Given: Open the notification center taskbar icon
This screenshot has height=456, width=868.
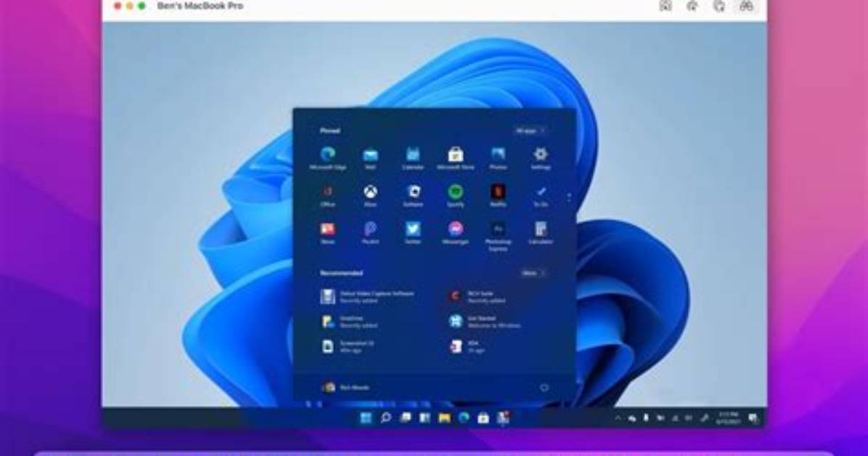Looking at the screenshot, I should tap(753, 418).
